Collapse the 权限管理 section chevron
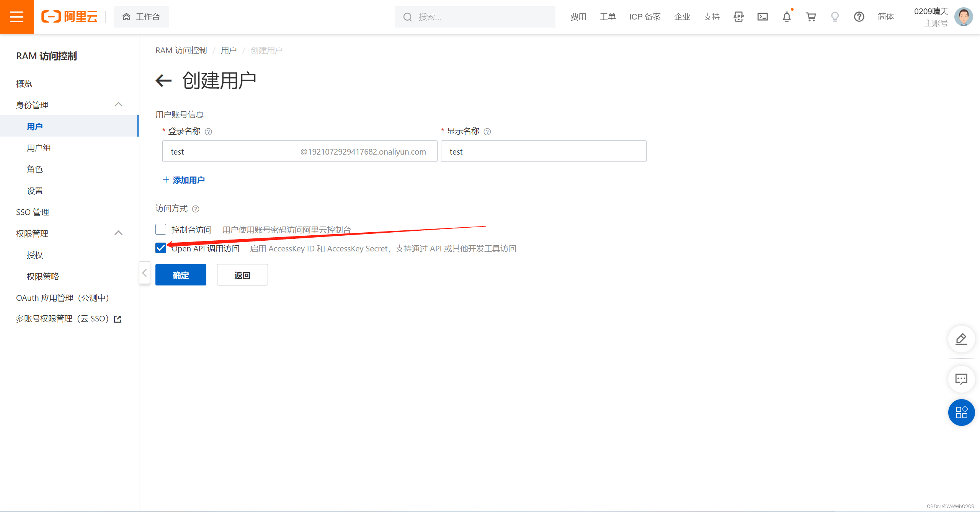Image resolution: width=980 pixels, height=512 pixels. tap(119, 233)
